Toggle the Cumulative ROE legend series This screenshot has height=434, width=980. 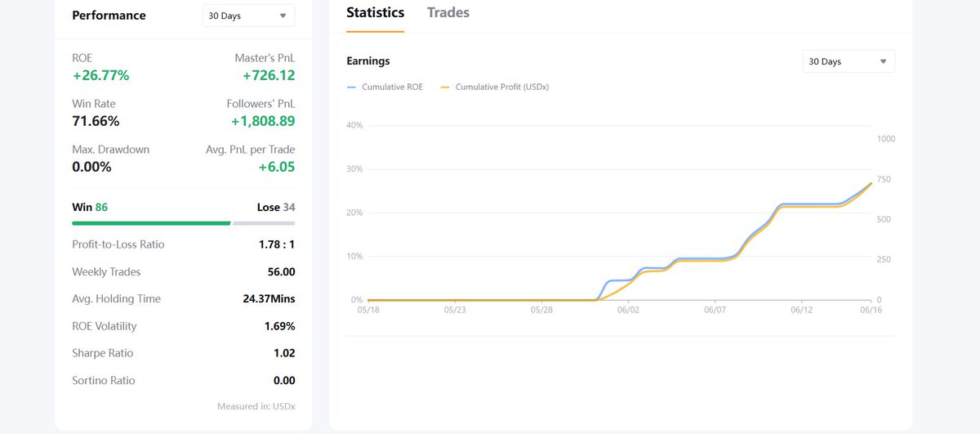(x=385, y=87)
